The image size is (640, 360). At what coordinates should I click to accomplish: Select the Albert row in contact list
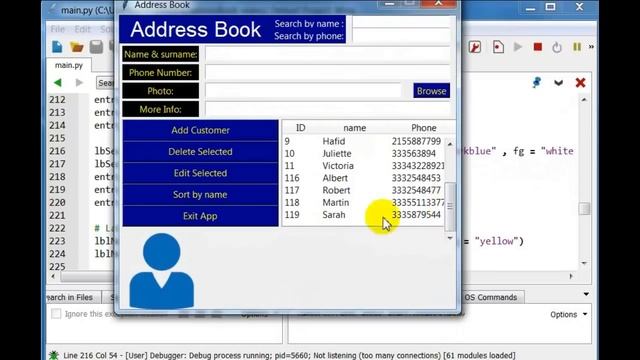tap(363, 178)
